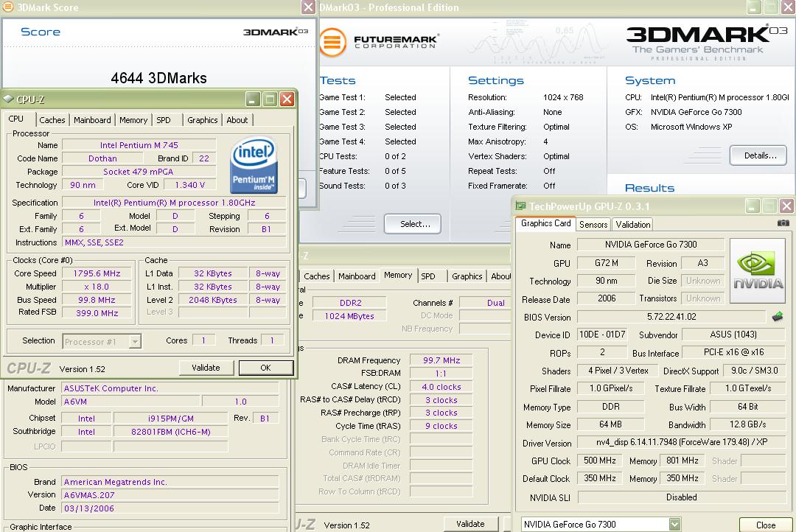Viewport: 796px width, 532px height.
Task: Click the Bus Interface field PCI-E x16 @ x16
Action: (733, 352)
